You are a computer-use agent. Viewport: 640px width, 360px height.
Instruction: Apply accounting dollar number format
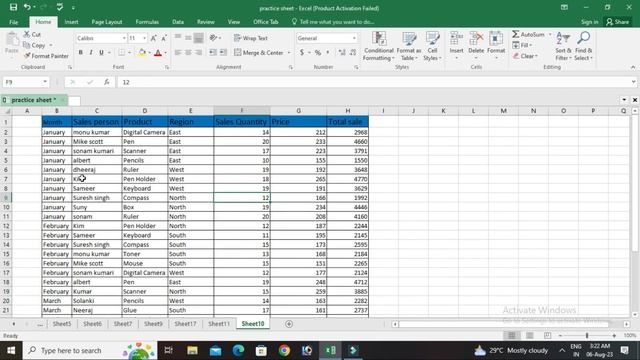coord(302,53)
